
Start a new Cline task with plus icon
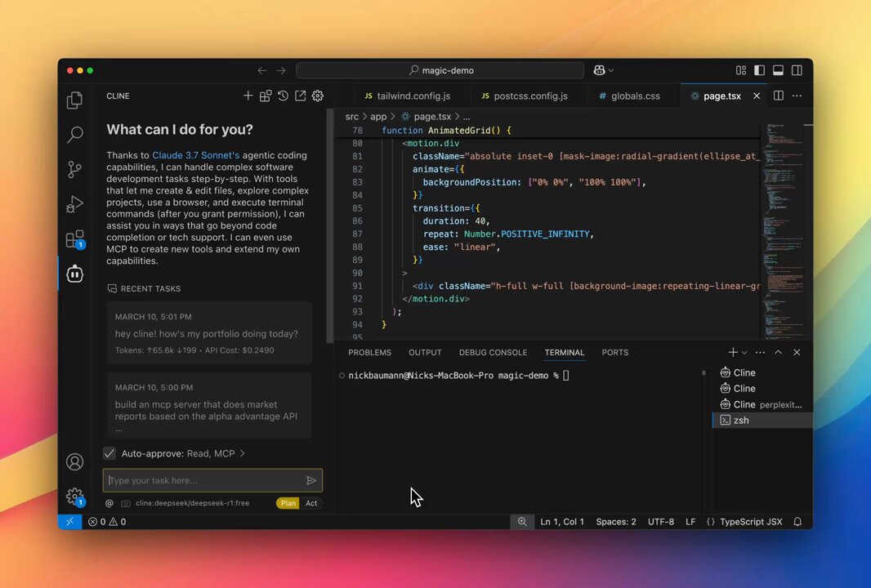248,96
